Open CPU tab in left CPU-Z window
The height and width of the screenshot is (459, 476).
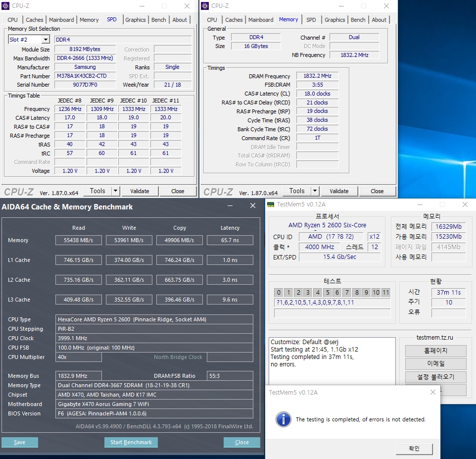coord(12,20)
